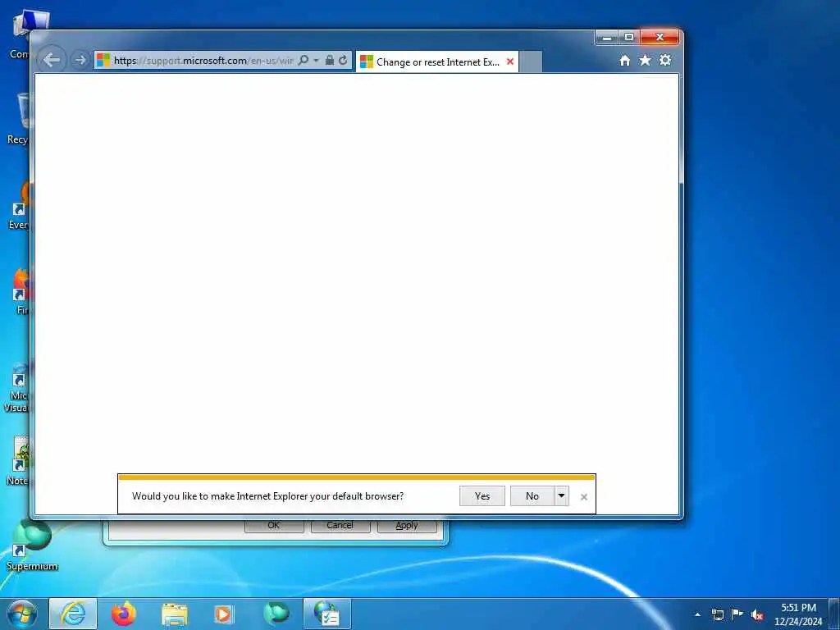Open a new blank tab
840x630 pixels.
(x=531, y=62)
